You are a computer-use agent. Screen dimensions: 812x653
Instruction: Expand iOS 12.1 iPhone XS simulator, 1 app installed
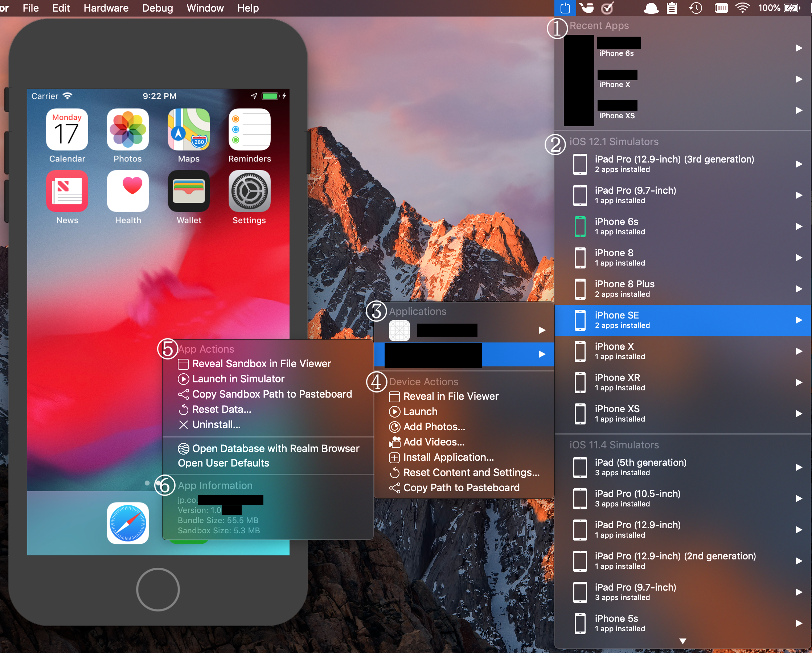coord(683,414)
